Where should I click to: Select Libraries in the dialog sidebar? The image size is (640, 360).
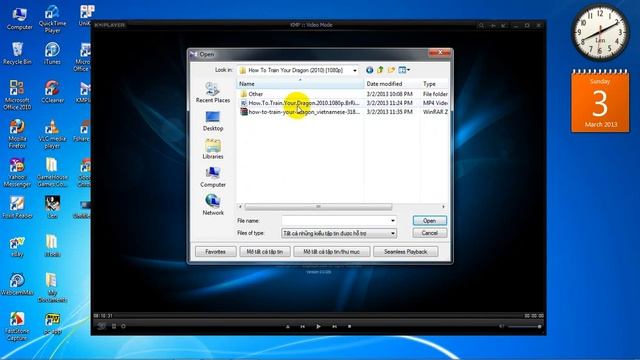click(213, 149)
